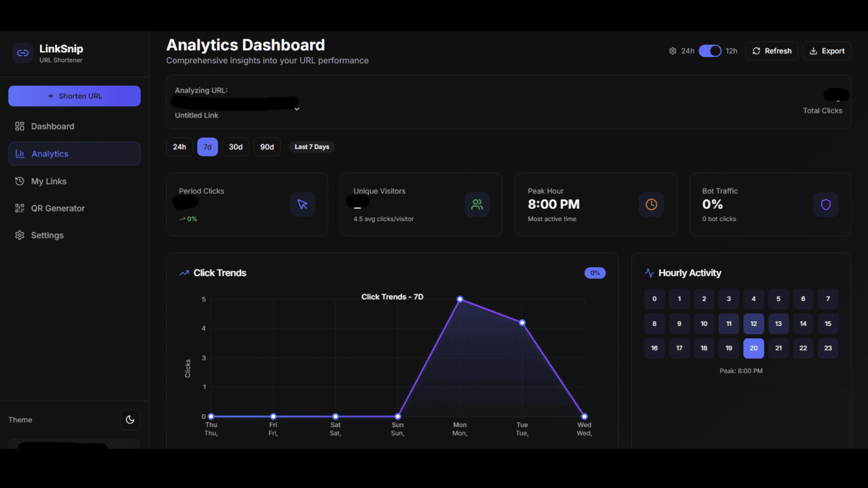Click the Sun data point on chart
Image resolution: width=868 pixels, height=488 pixels.
398,416
